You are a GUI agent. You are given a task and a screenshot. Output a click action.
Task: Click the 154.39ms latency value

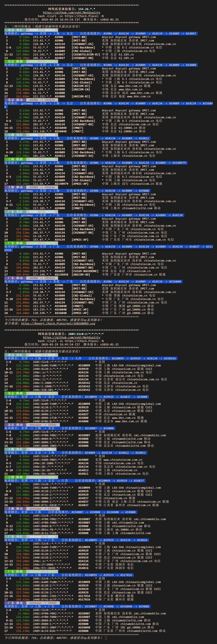[x=23, y=58]
